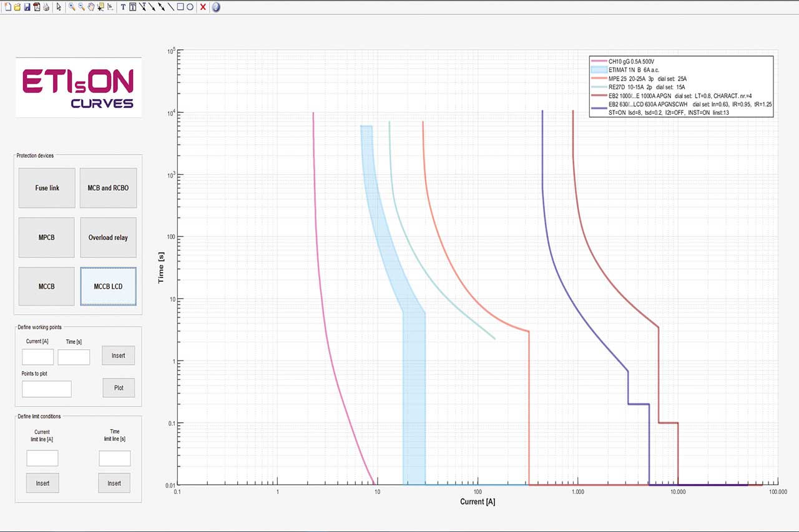Select the line drawing tool
The height and width of the screenshot is (532, 799).
[170, 7]
